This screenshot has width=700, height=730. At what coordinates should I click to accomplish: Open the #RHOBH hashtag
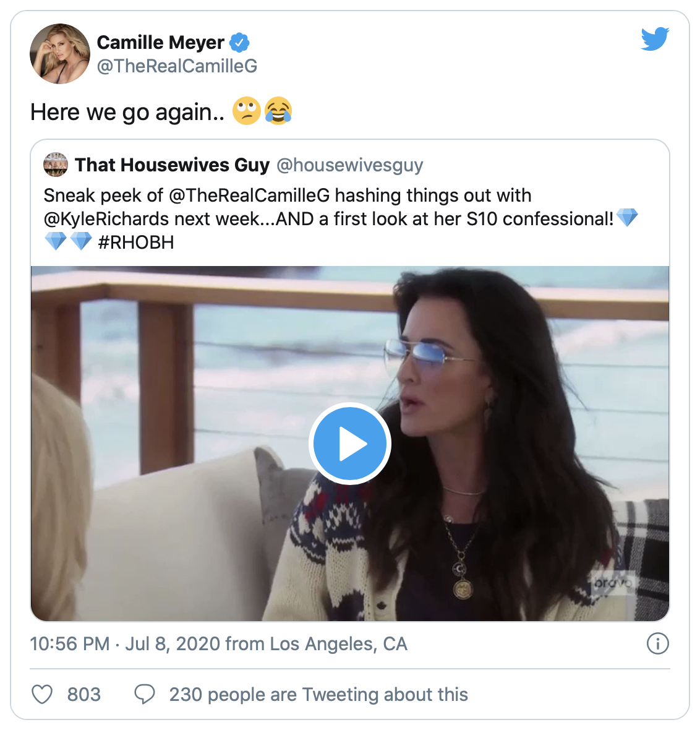[x=136, y=242]
